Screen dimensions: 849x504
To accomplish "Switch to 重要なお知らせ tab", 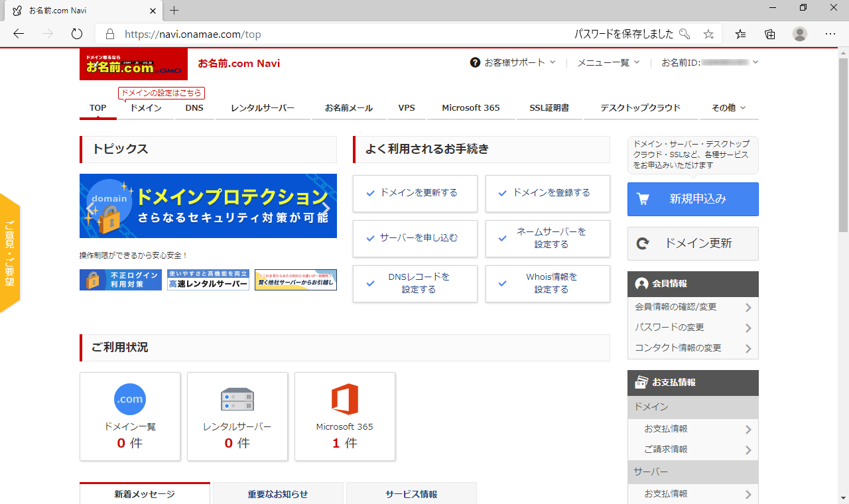I will click(x=278, y=494).
